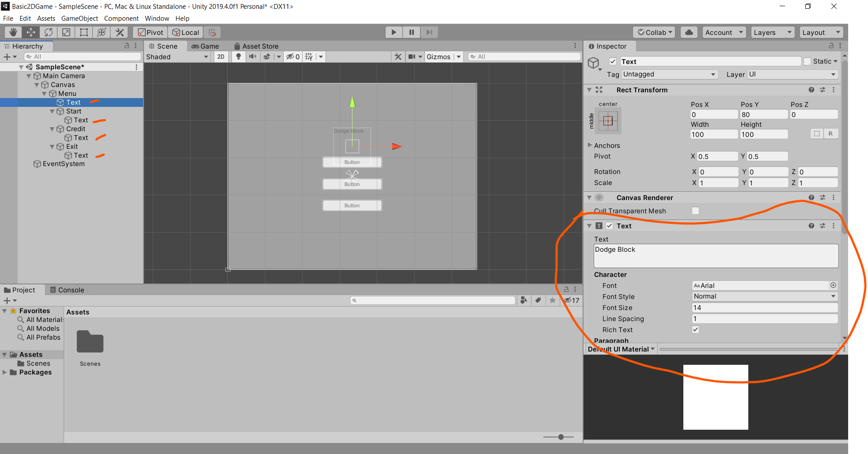
Task: Open the cloud services icon
Action: click(689, 32)
